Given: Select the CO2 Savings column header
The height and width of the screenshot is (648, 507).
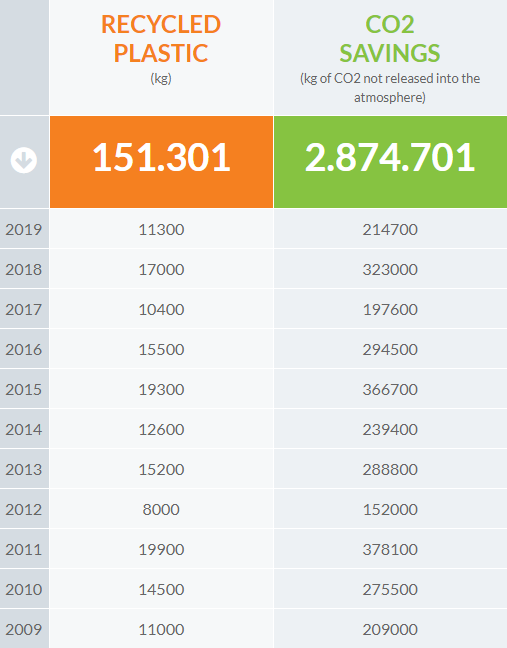Looking at the screenshot, I should coord(390,39).
